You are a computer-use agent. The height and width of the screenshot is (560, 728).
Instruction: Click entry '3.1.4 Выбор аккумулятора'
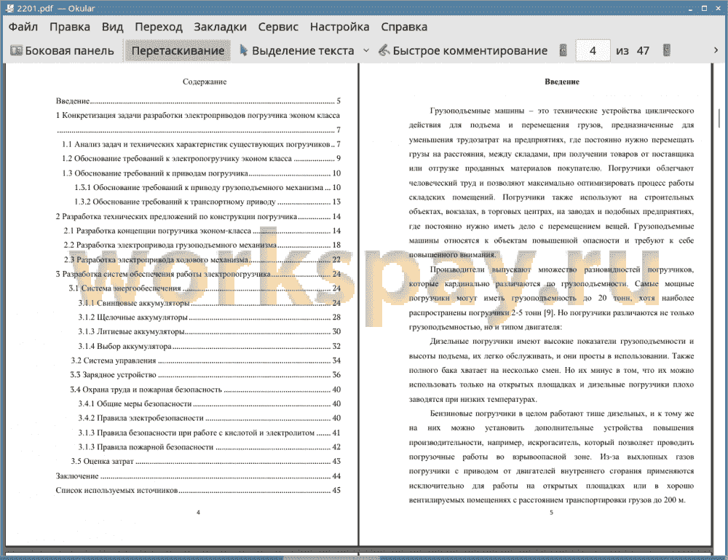pyautogui.click(x=210, y=347)
